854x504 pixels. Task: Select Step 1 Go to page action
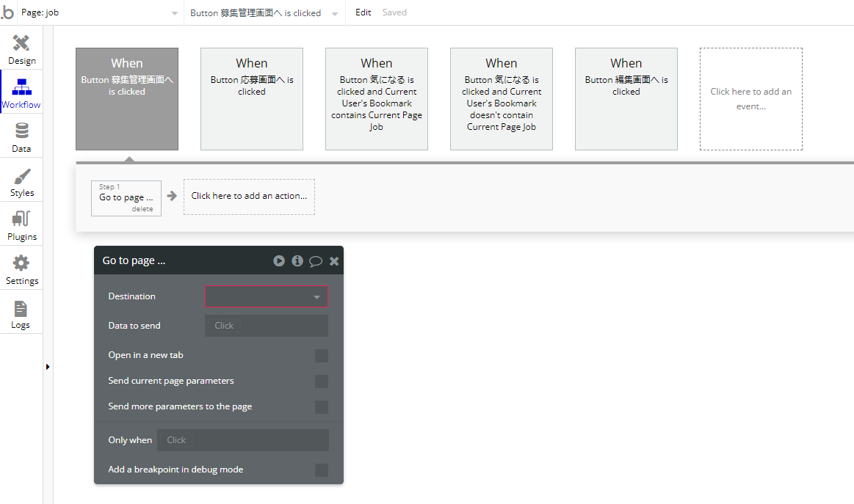pos(126,197)
